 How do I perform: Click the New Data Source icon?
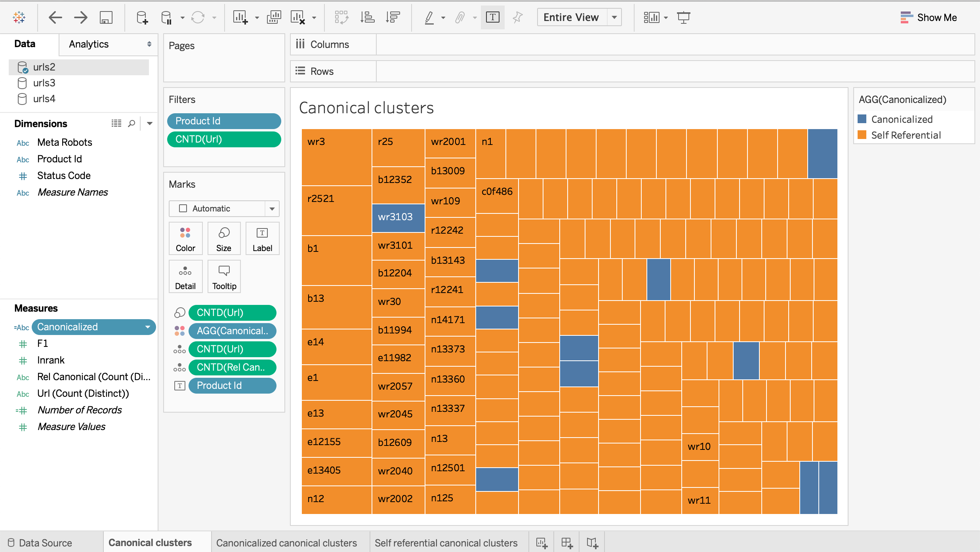tap(142, 17)
